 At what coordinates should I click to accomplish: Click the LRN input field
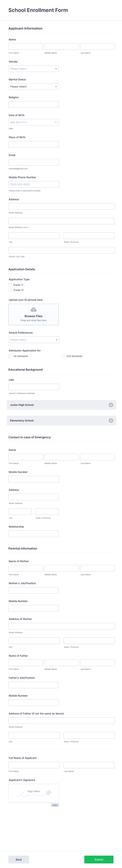pos(34,387)
